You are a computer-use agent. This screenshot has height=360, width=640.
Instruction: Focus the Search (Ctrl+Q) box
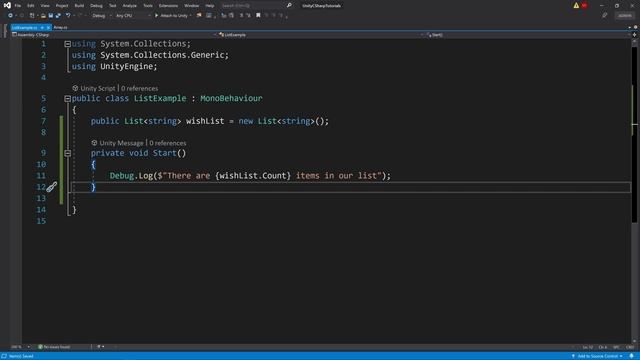[253, 6]
